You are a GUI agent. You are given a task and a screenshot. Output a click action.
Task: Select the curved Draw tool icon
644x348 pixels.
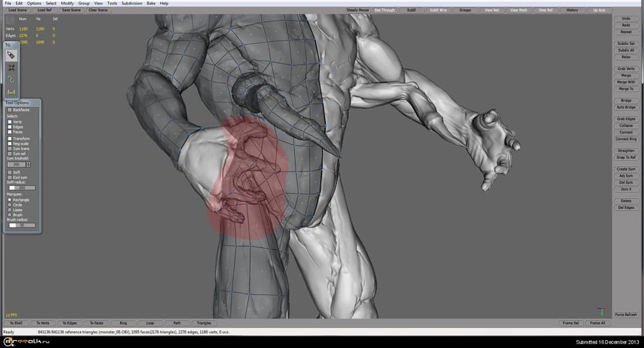click(x=12, y=80)
